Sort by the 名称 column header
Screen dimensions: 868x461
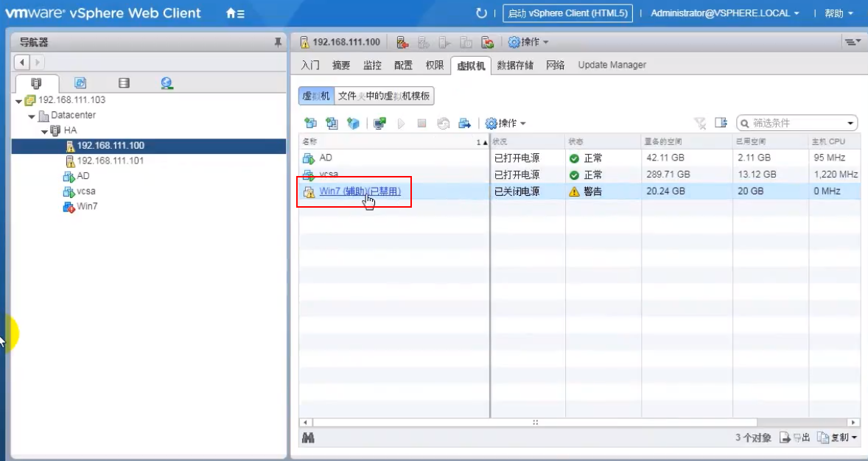click(394, 141)
